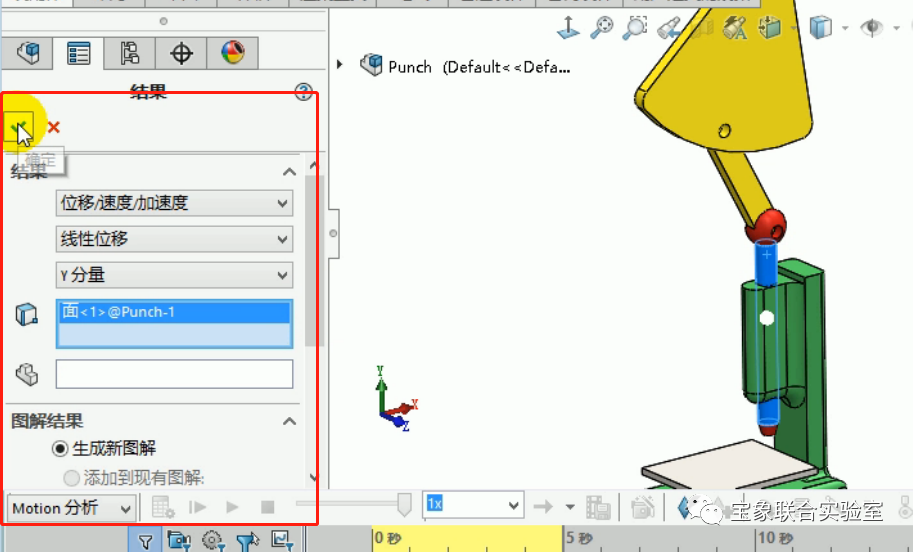Image resolution: width=913 pixels, height=552 pixels.
Task: Click the filter results plot icon
Action: 282,542
